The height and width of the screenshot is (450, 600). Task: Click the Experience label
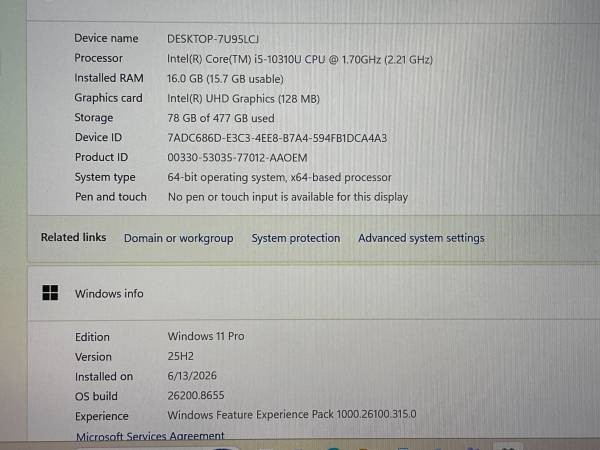pos(101,416)
